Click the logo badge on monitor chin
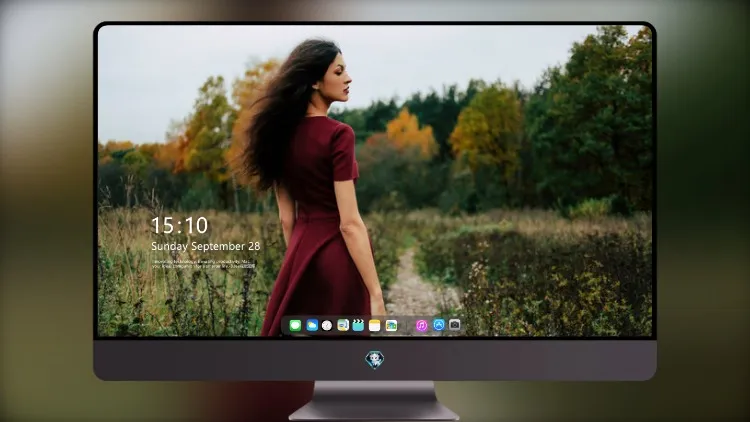The image size is (750, 422). [x=375, y=360]
